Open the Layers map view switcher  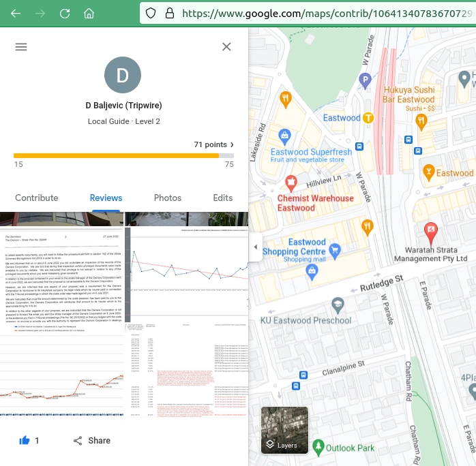tap(284, 430)
